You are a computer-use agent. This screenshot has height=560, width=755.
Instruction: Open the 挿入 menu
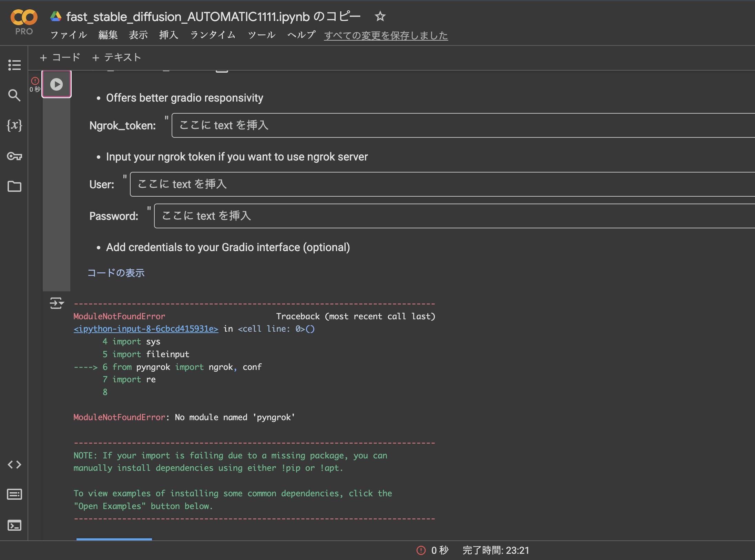tap(169, 35)
